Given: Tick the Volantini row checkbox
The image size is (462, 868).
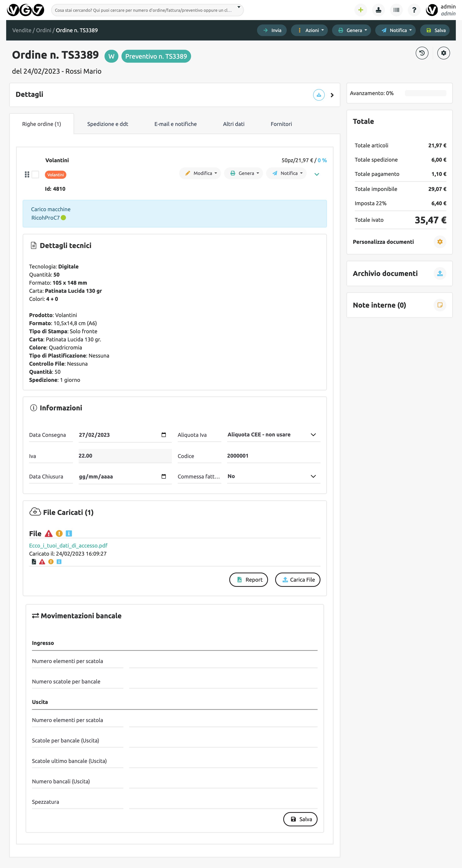Looking at the screenshot, I should (x=35, y=174).
